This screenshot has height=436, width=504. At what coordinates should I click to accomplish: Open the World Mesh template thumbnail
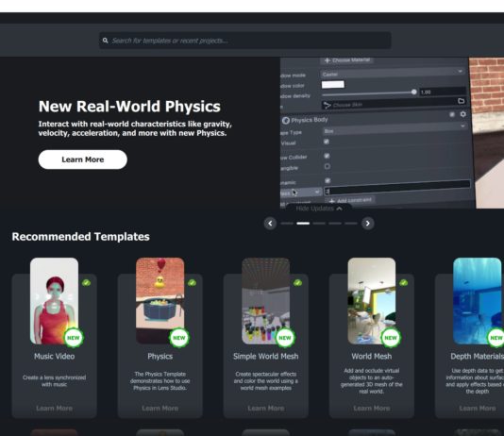click(372, 301)
